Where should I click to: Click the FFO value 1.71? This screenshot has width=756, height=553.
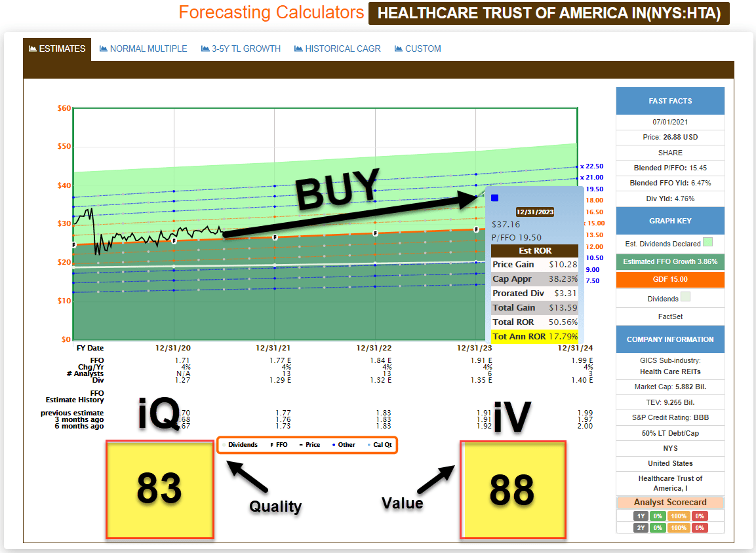[182, 360]
